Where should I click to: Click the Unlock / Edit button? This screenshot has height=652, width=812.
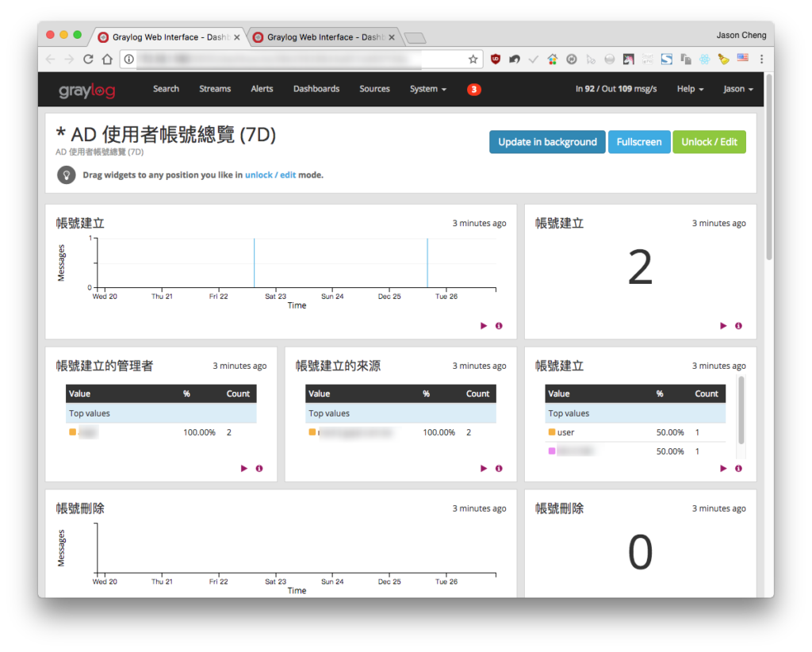tap(709, 142)
